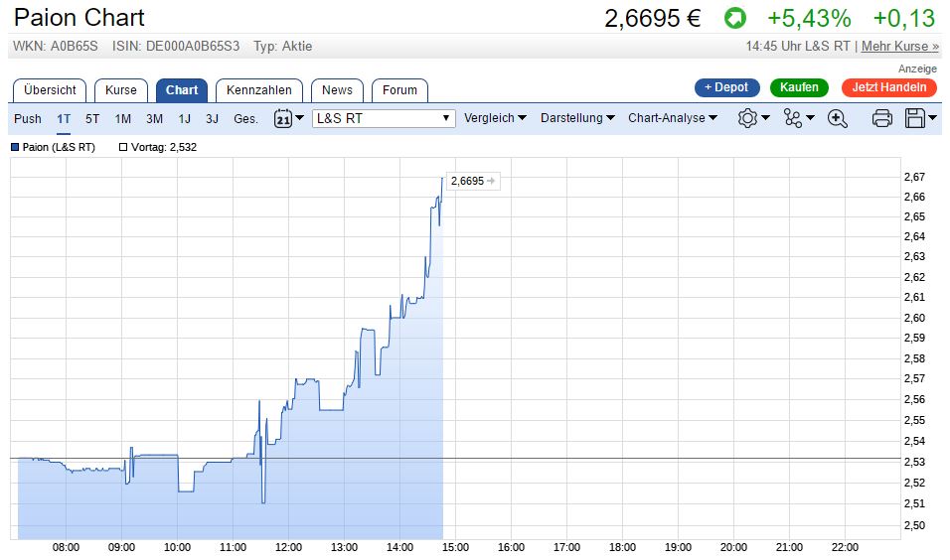The image size is (950, 560).
Task: Click the Paion Chart heading
Action: [x=79, y=18]
